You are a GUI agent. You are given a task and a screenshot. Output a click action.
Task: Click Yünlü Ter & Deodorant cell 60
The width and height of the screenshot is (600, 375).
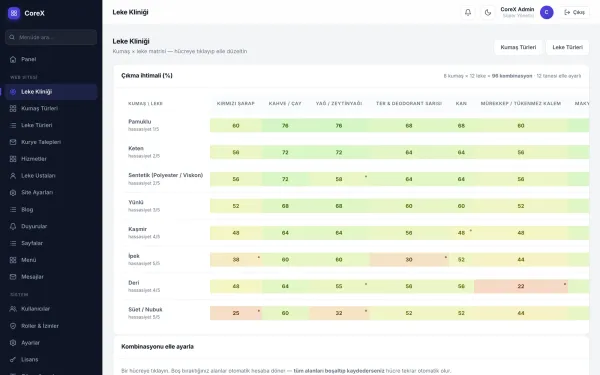pyautogui.click(x=409, y=206)
